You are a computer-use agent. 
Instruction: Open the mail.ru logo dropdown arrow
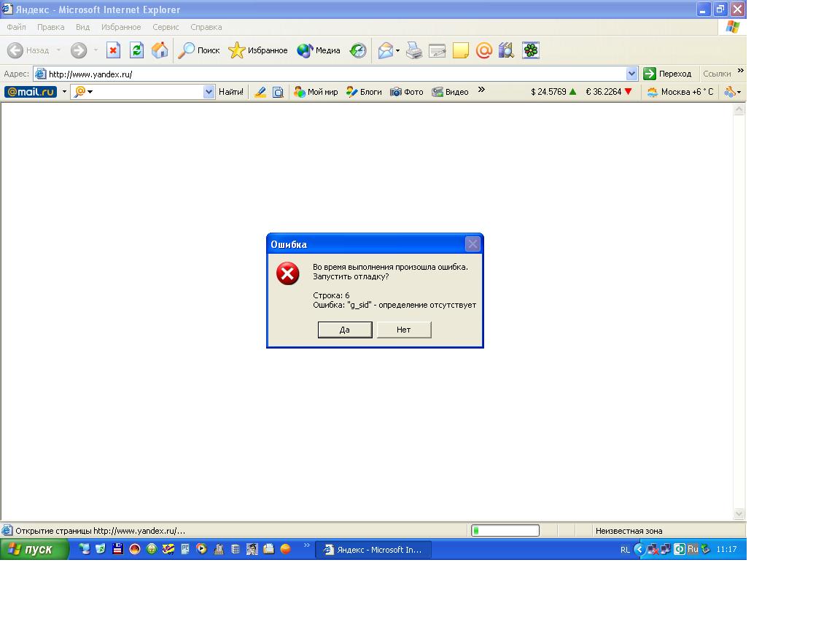(x=64, y=92)
